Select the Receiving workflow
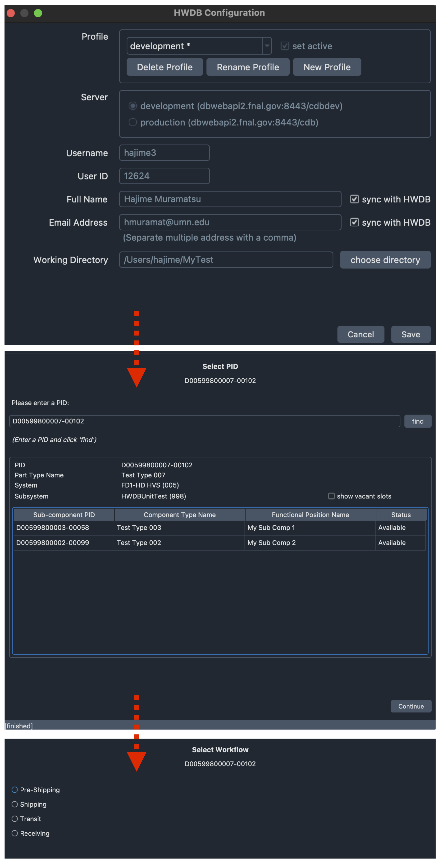This screenshot has width=443, height=868. [14, 833]
